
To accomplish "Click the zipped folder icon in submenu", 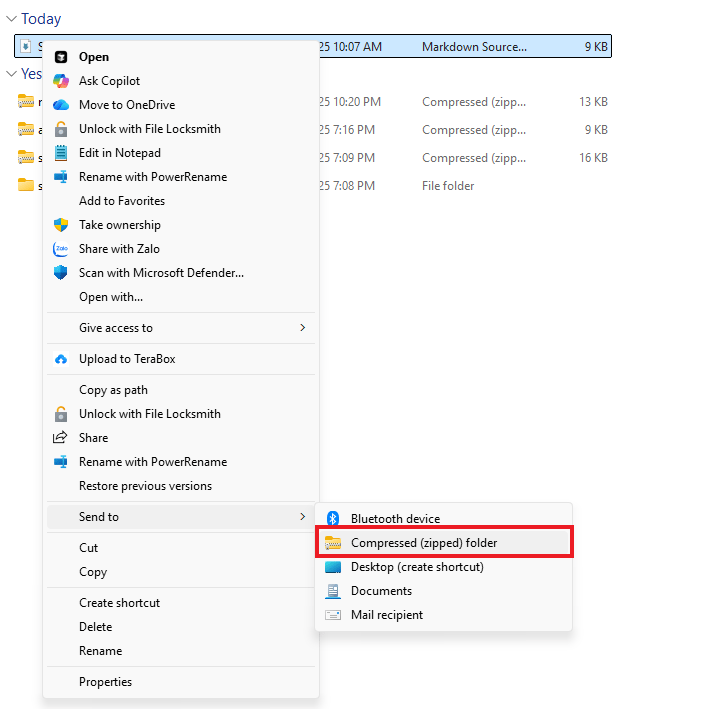I will pyautogui.click(x=333, y=543).
